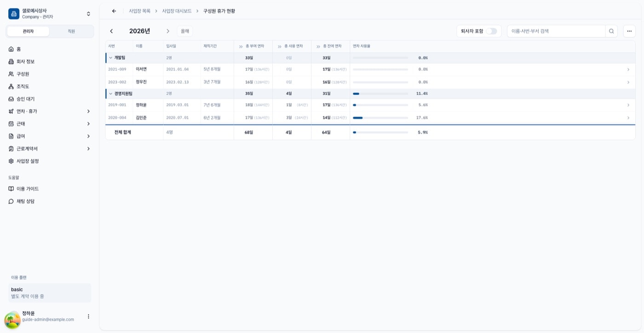Click the magnifier search icon
This screenshot has height=333, width=644.
(x=611, y=31)
